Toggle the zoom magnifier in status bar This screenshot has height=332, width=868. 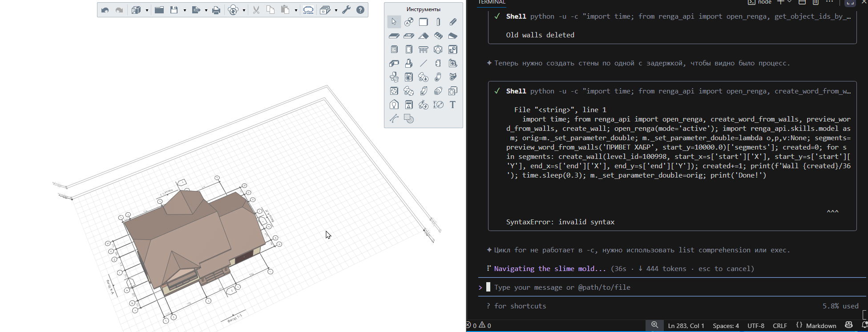(x=654, y=325)
